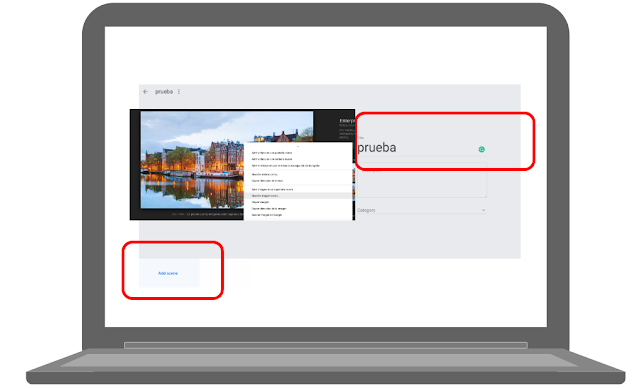Click inside the Description text area

421,180
